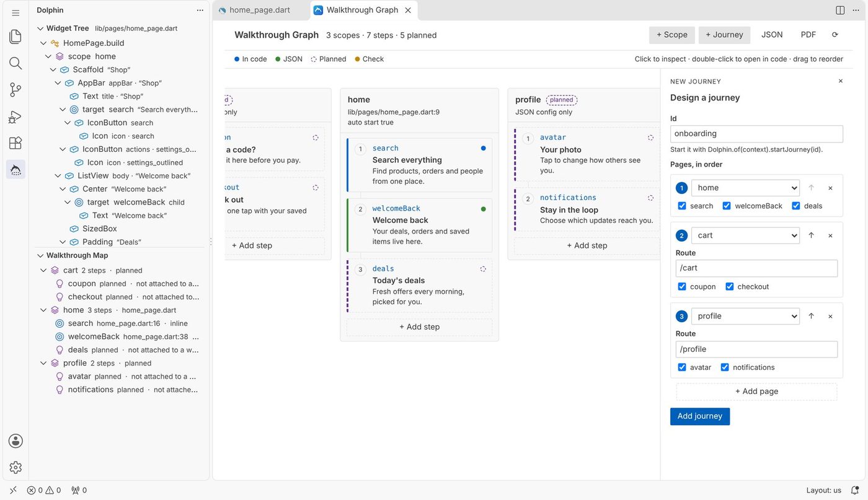Click the planned status circle on deals step
Screen dimensions: 868x500
483,269
